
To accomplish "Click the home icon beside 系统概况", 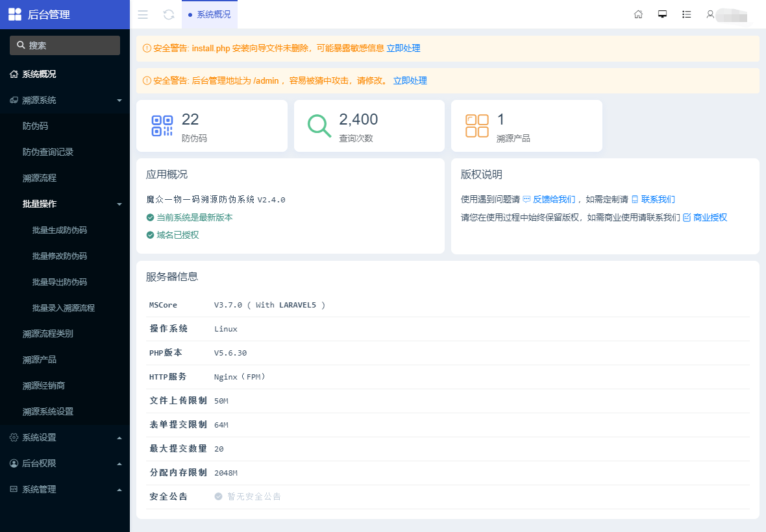I will [x=14, y=74].
